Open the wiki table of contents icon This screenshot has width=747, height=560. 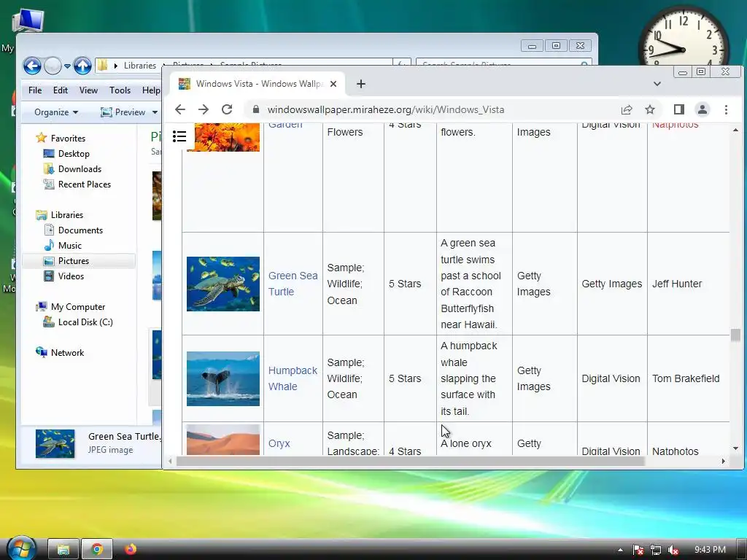pos(179,136)
